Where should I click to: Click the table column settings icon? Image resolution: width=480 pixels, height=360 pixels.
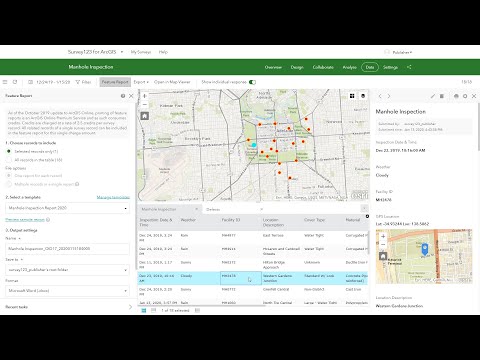[x=367, y=216]
